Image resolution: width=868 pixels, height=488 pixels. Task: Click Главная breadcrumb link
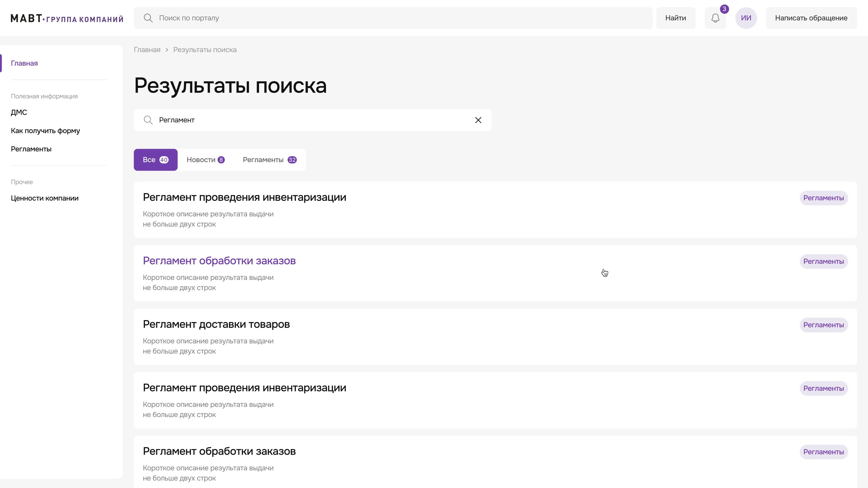(147, 50)
